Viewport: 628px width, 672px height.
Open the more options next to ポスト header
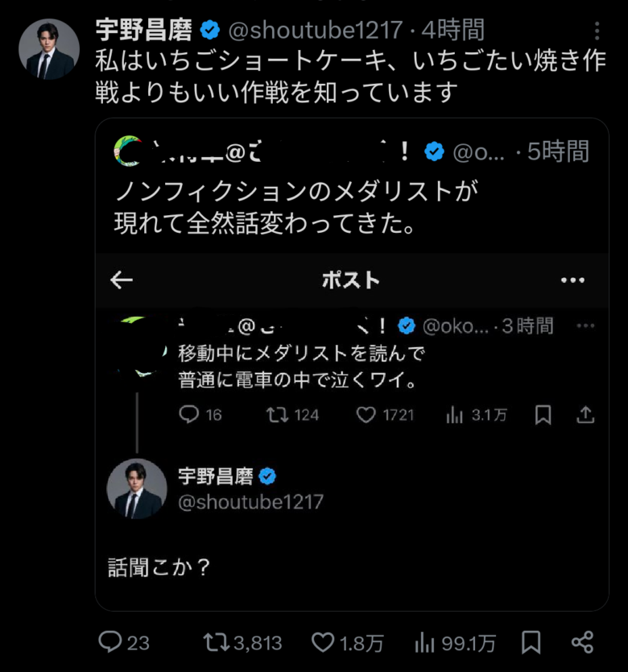[572, 280]
